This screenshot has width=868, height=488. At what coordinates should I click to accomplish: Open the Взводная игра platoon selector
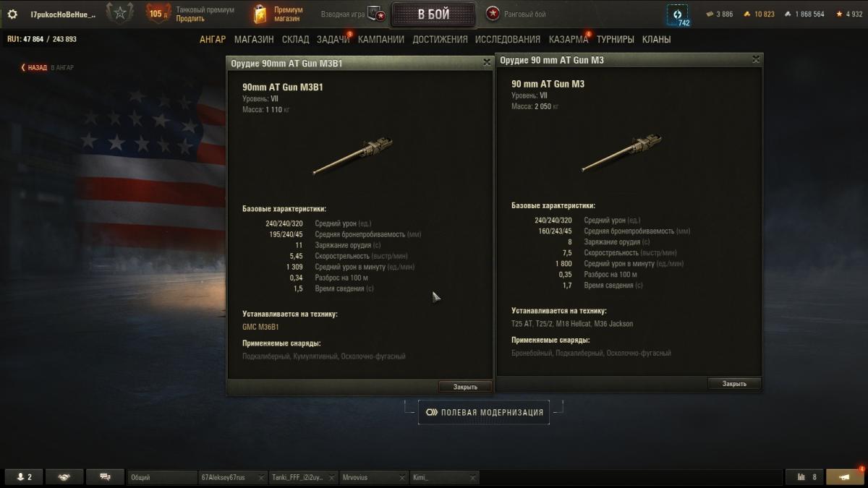[354, 14]
